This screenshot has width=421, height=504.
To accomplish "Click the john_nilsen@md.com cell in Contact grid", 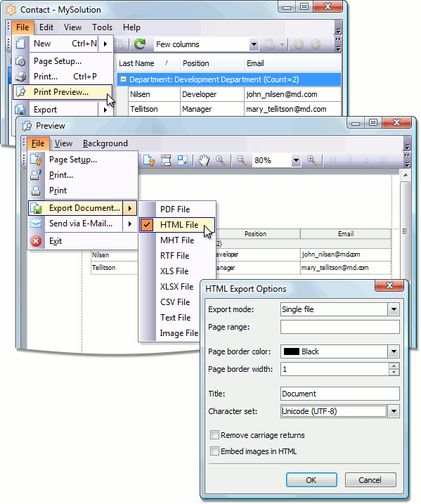I will coord(292,94).
